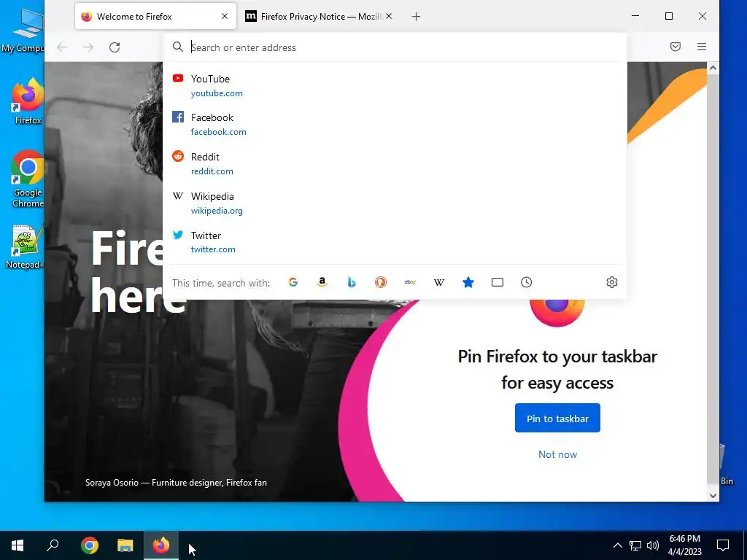Open the Save to Pocket icon
This screenshot has width=747, height=560.
[x=675, y=47]
